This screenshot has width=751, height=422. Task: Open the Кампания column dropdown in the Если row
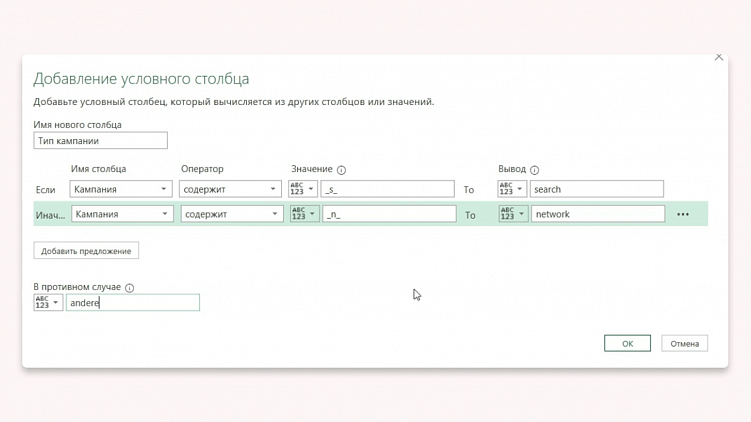[121, 189]
